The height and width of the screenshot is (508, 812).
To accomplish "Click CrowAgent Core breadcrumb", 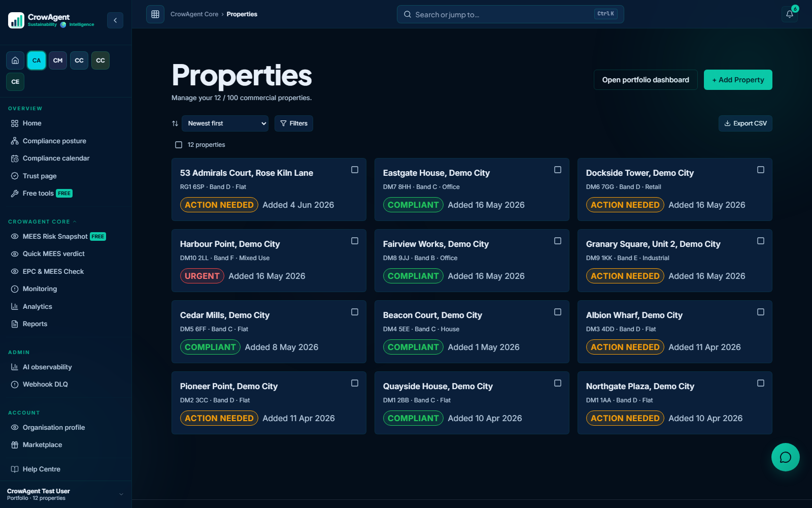I will pyautogui.click(x=194, y=14).
